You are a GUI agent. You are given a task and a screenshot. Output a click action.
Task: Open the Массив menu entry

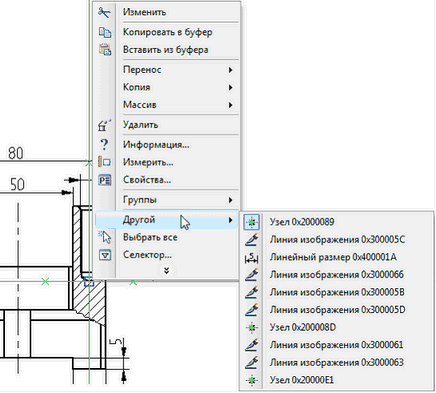[x=166, y=105]
